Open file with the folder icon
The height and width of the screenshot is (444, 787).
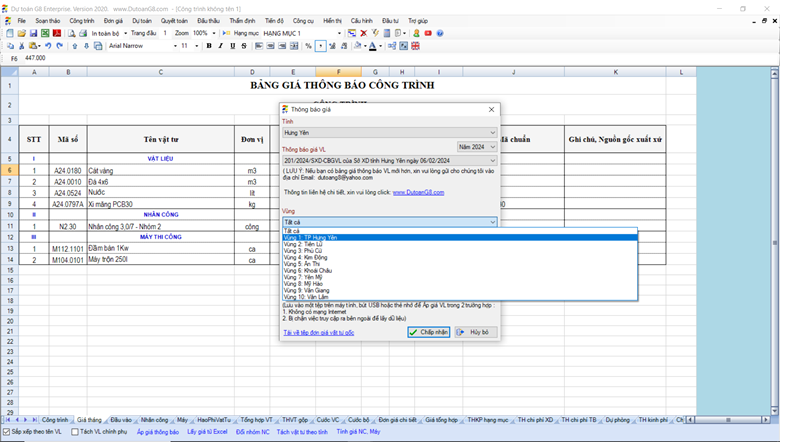(x=22, y=33)
